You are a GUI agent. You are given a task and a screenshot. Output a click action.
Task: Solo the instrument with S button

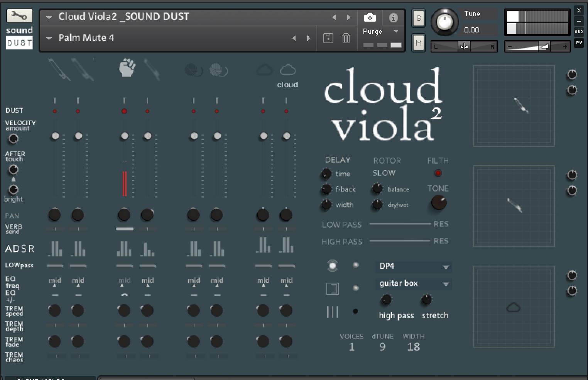point(419,18)
